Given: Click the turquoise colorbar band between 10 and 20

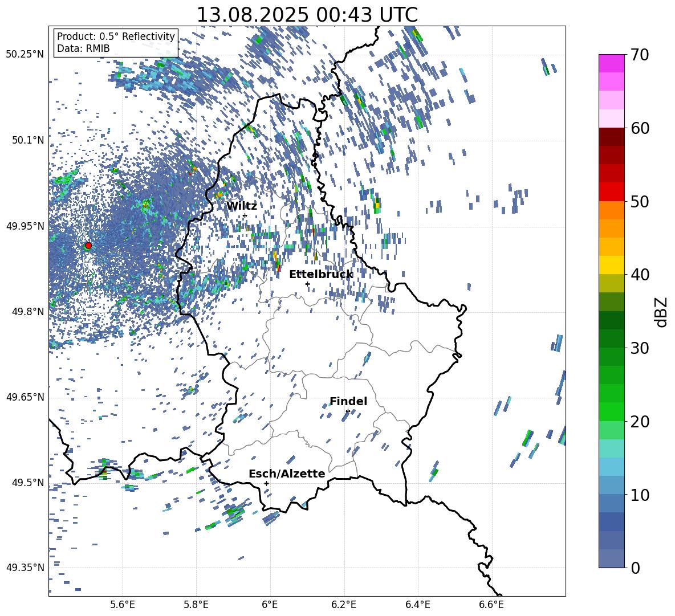Looking at the screenshot, I should pos(611,448).
